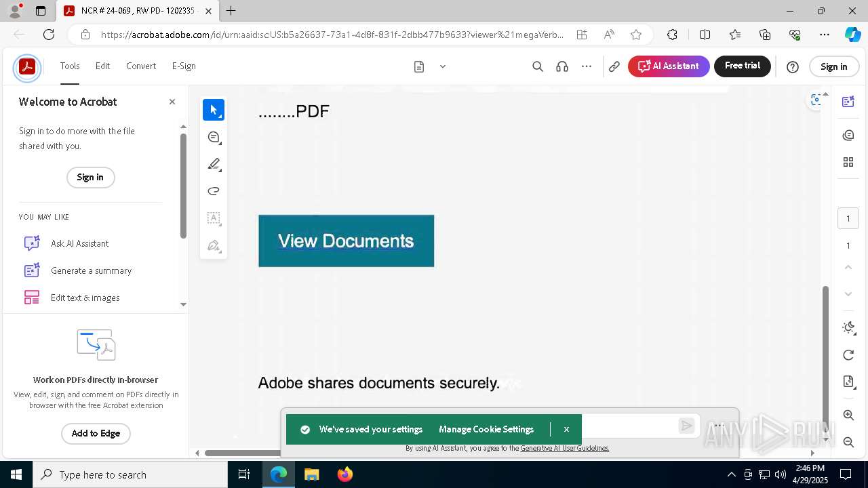Viewport: 868px width, 488px height.
Task: Rotate the page view icon
Action: coord(848,355)
